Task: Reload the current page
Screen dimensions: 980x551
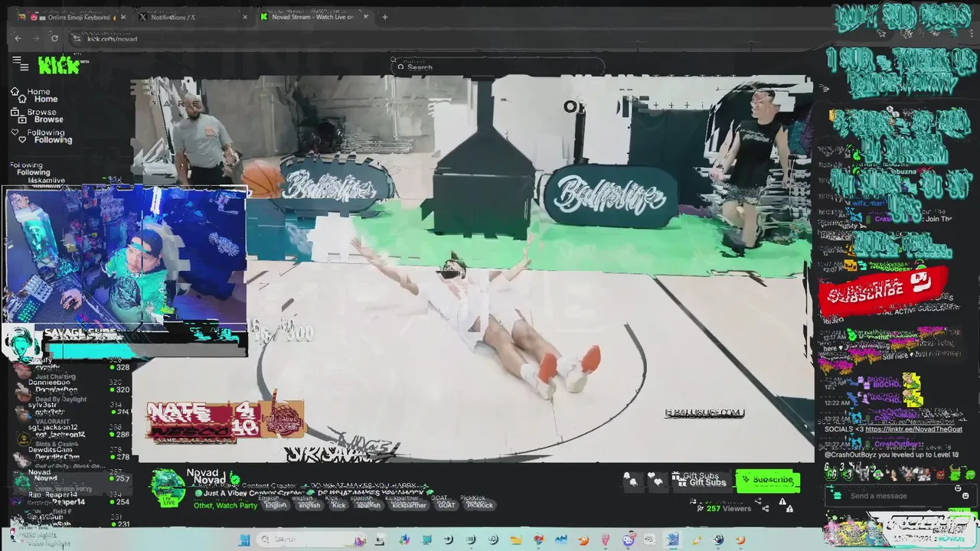Action: coord(54,38)
